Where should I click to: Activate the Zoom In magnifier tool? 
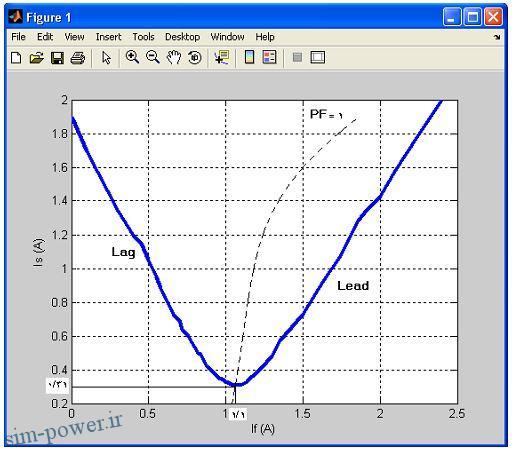tap(132, 57)
